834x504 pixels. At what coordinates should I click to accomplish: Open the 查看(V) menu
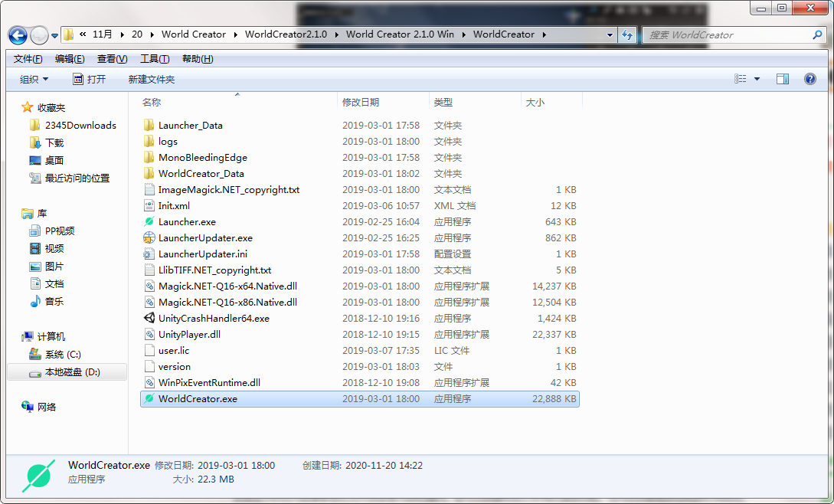113,59
